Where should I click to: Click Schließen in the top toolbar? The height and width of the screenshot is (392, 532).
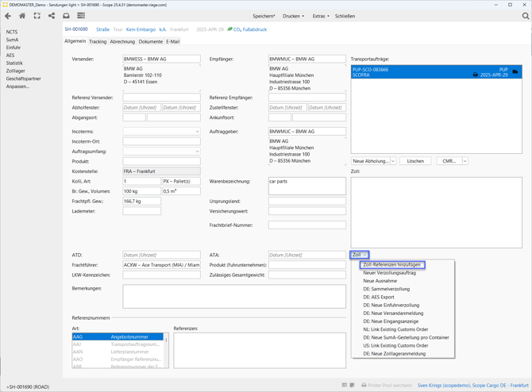point(345,16)
